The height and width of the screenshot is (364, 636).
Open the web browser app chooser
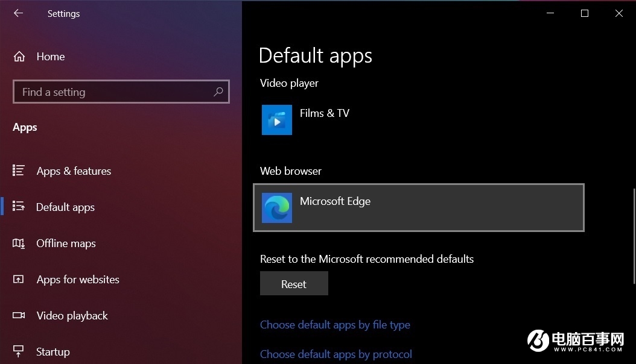(x=419, y=208)
